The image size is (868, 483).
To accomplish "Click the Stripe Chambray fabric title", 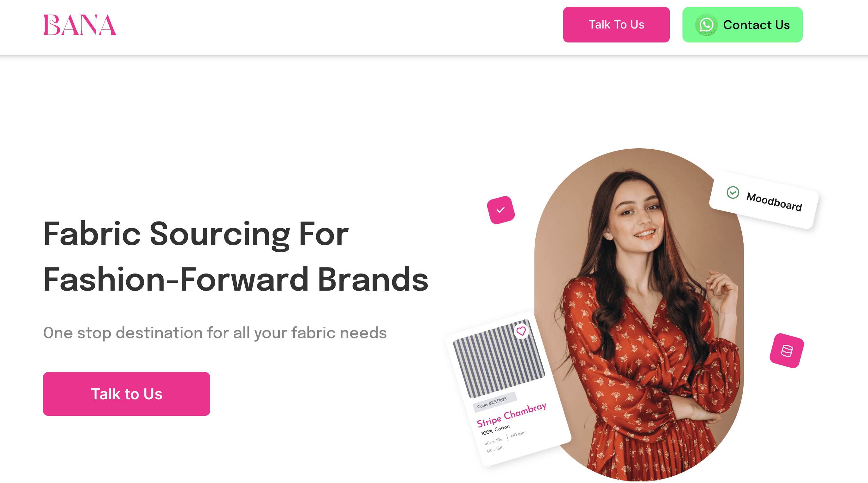I will coord(511,414).
